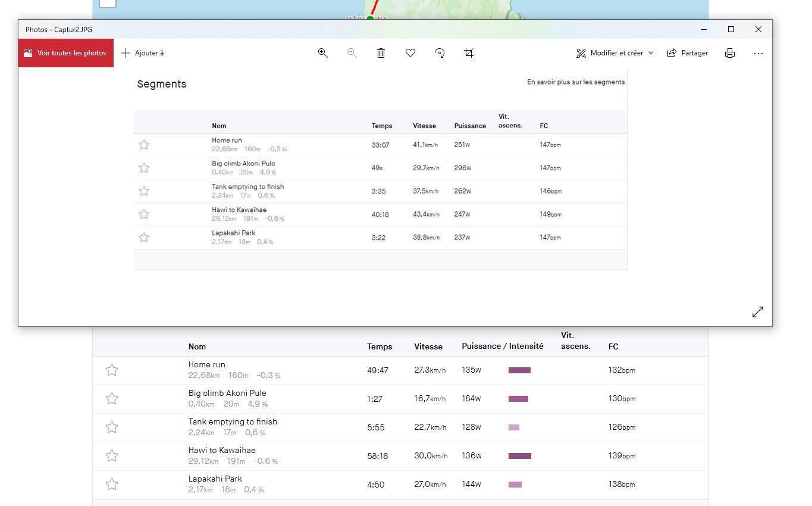
Task: Click the Puissance / Intensité column header
Action: (502, 346)
